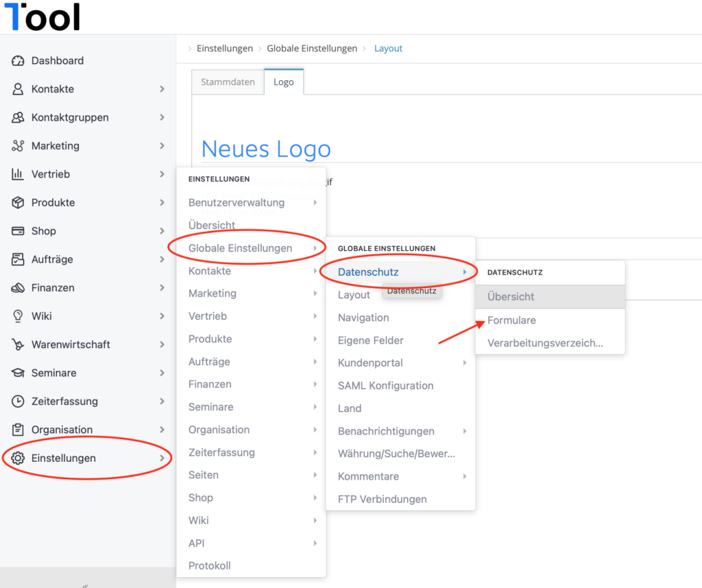Click the Einstellungen gear icon

(18, 458)
